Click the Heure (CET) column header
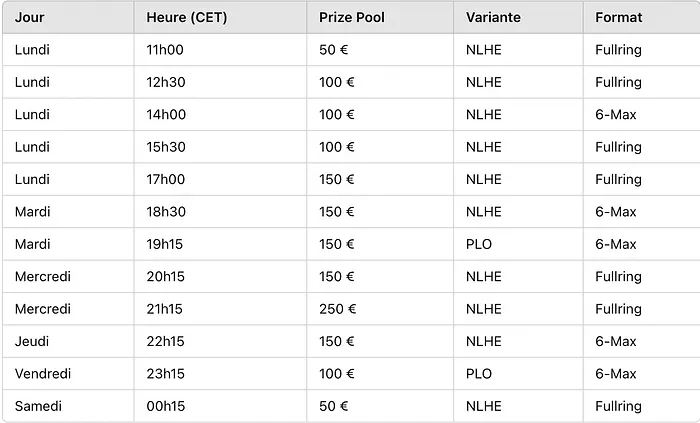700x423 pixels. click(x=186, y=17)
